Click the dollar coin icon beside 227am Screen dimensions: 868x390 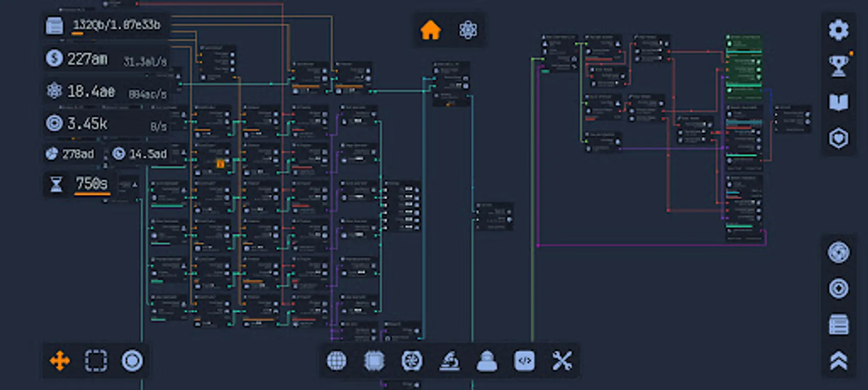click(x=54, y=58)
